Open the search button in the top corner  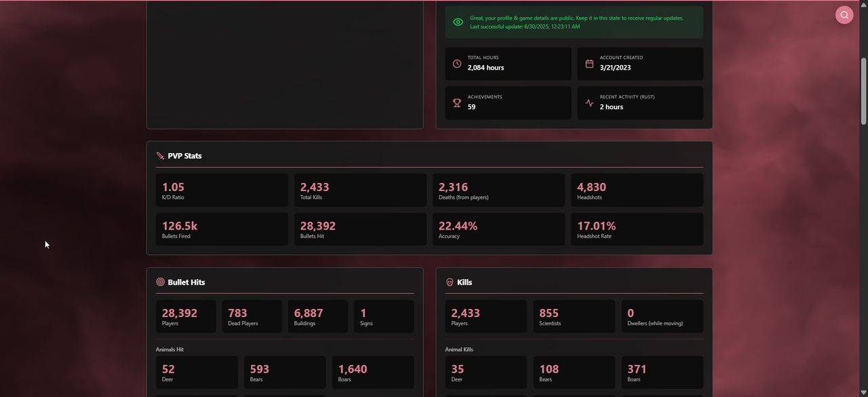(x=844, y=15)
